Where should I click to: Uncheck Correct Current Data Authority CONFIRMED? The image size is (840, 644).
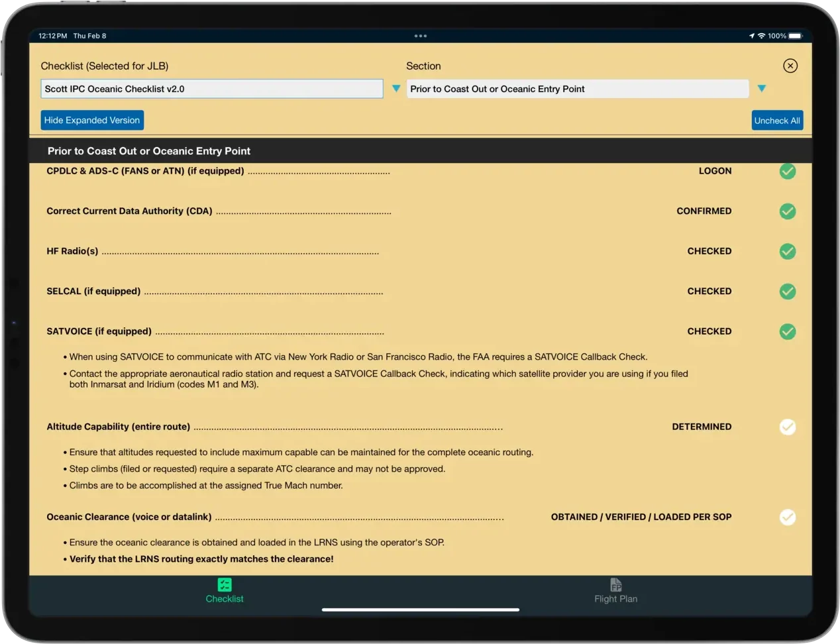pos(787,211)
